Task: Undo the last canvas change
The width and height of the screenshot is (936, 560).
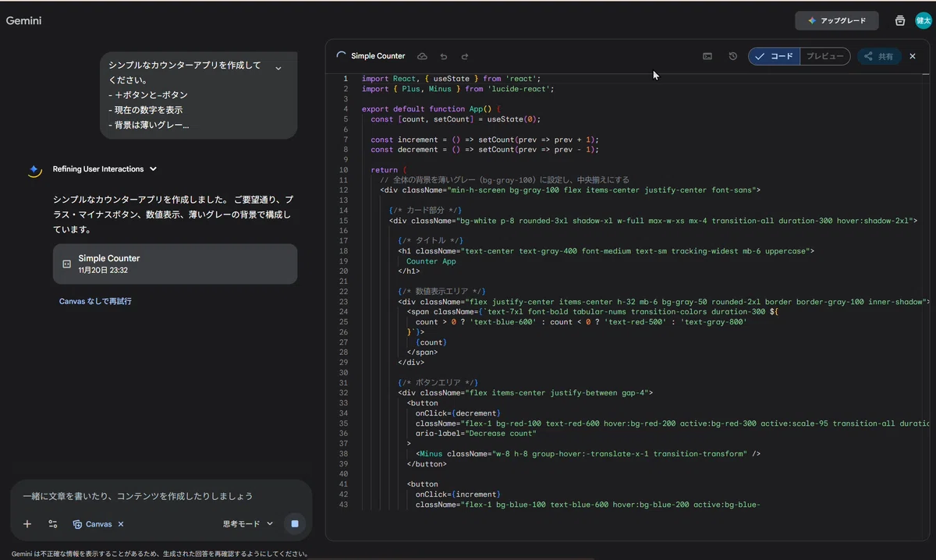Action: point(444,56)
